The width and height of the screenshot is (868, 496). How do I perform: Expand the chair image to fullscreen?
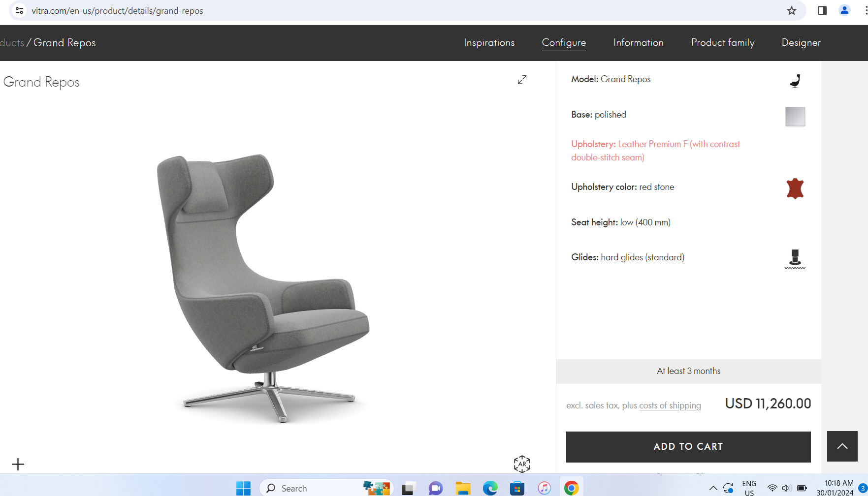(522, 80)
